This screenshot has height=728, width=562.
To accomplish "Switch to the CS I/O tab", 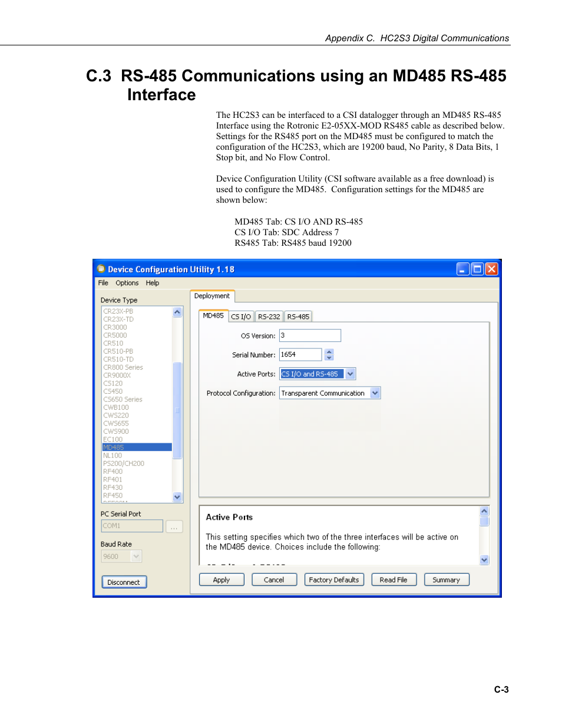I will 241,317.
